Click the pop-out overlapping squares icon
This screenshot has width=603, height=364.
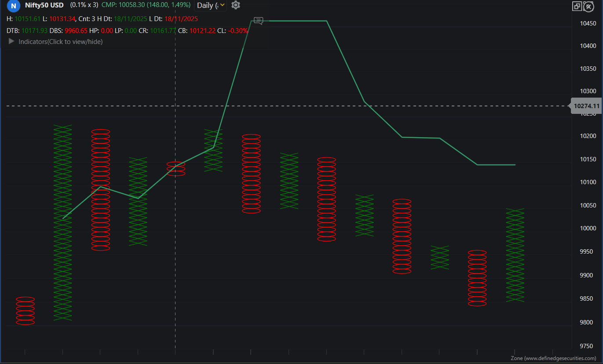tap(577, 6)
